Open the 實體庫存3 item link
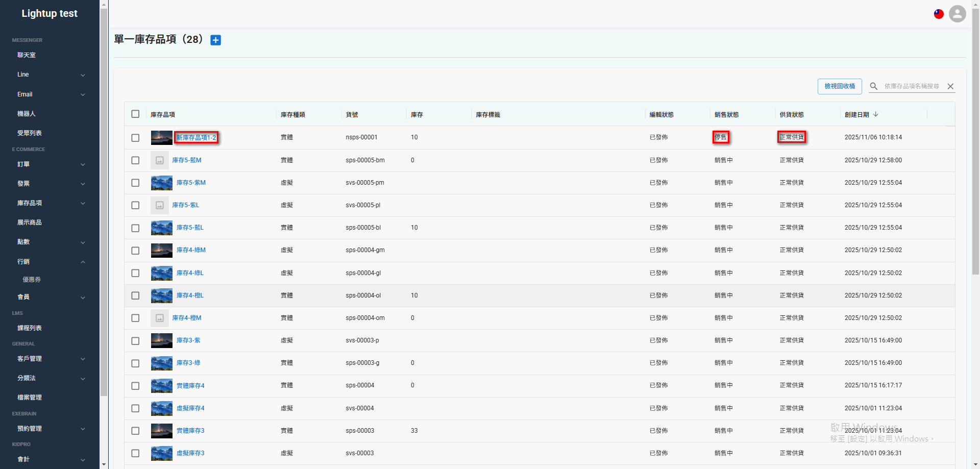Screen dimensions: 980x469 click(x=190, y=431)
